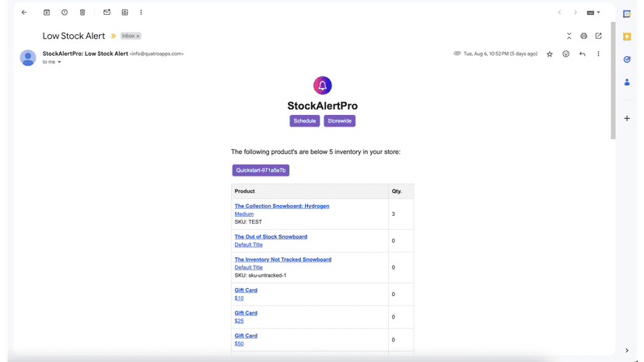Go back to inbox with arrow icon
The width and height of the screenshot is (644, 362).
(24, 12)
